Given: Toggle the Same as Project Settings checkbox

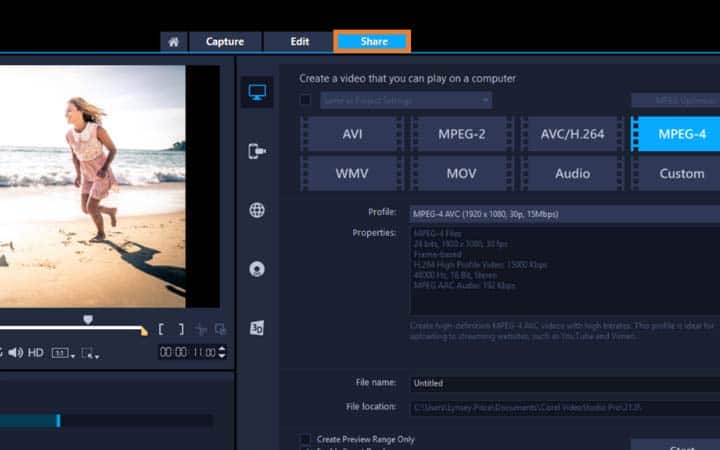Looking at the screenshot, I should point(305,100).
